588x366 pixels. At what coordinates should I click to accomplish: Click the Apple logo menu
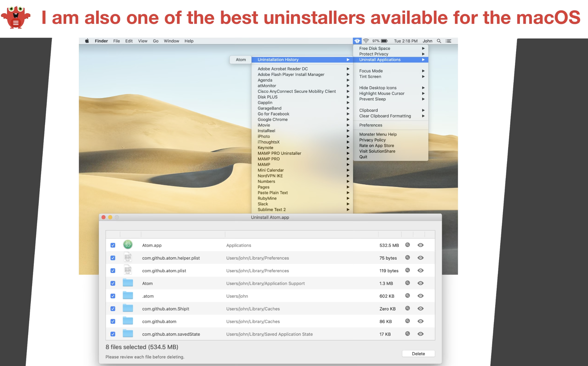[87, 41]
